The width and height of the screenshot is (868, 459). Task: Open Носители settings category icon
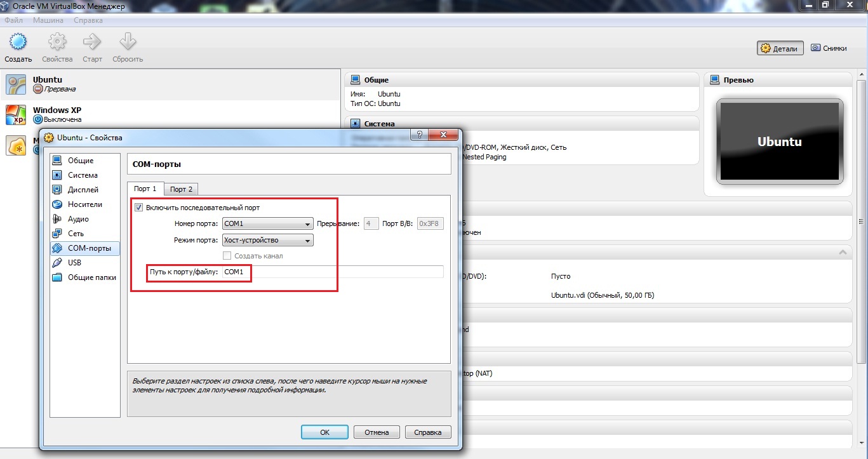point(57,204)
